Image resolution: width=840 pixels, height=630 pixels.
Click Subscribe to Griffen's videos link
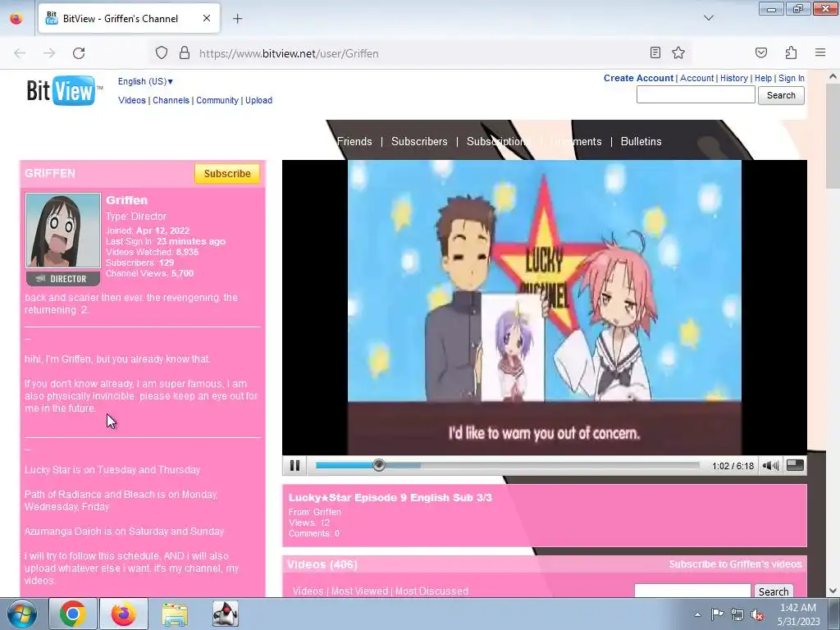coord(735,564)
